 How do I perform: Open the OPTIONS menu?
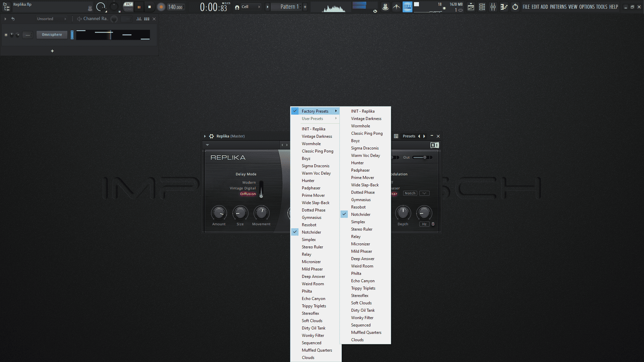587,7
